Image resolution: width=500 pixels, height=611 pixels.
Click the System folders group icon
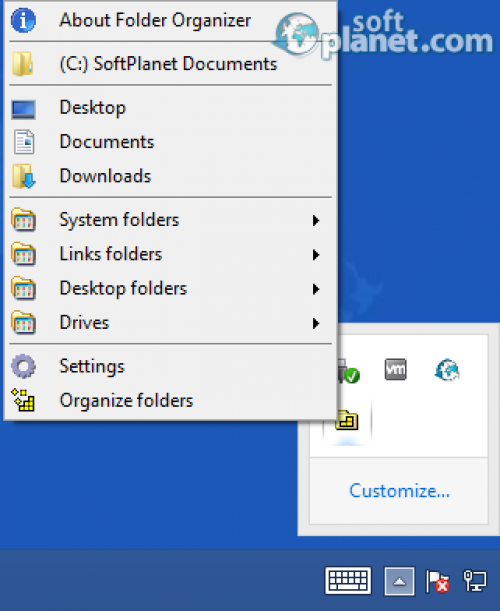click(23, 220)
